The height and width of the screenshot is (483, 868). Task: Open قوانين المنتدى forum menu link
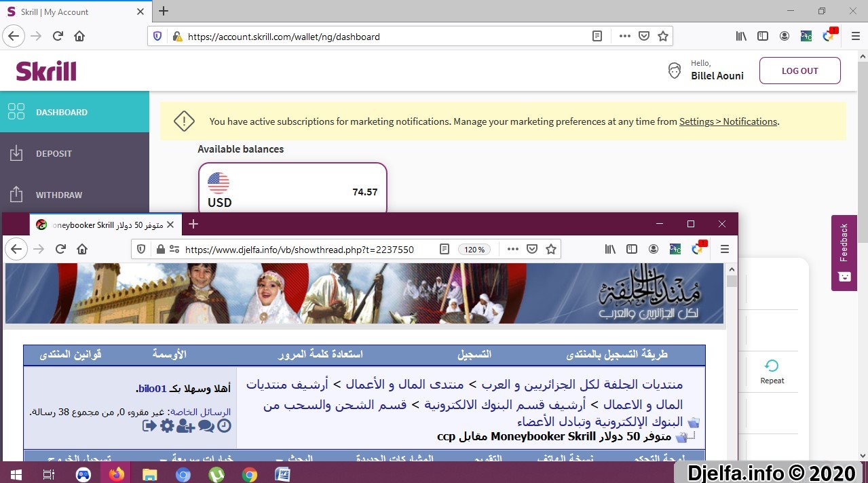point(71,354)
